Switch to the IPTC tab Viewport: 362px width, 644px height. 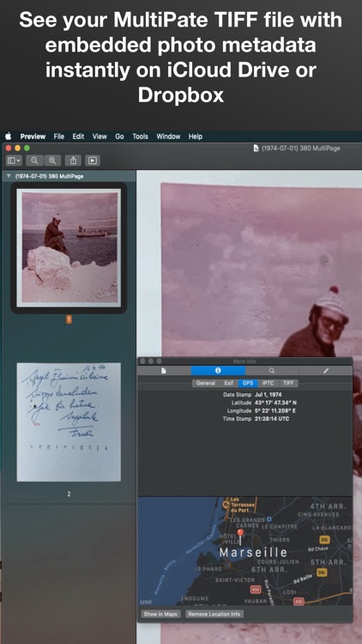268,383
